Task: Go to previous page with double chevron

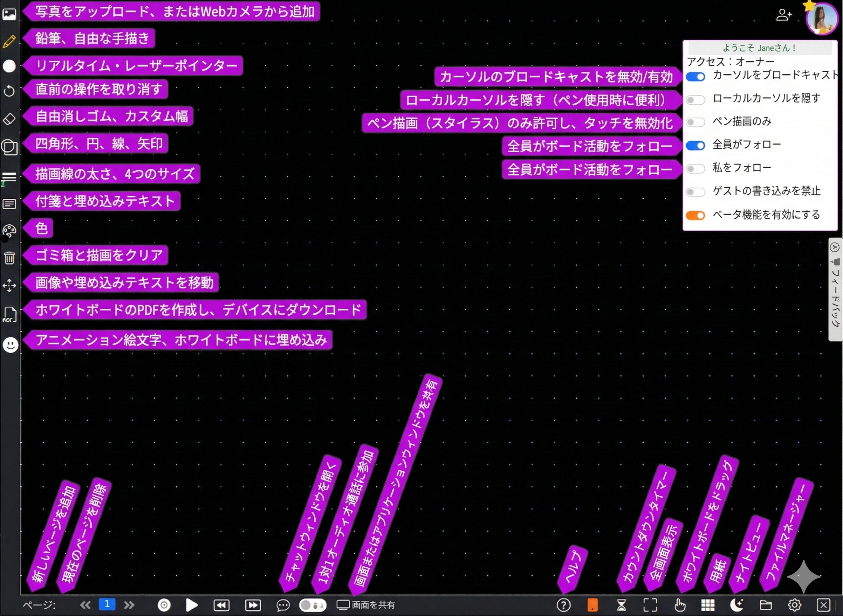Action: click(x=85, y=605)
